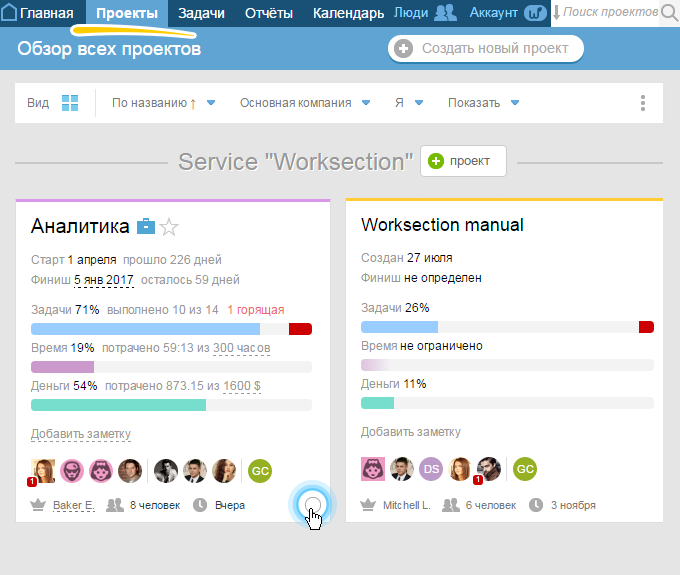Click the briefcase icon next to Аналитика
680x575 pixels.
[x=146, y=226]
